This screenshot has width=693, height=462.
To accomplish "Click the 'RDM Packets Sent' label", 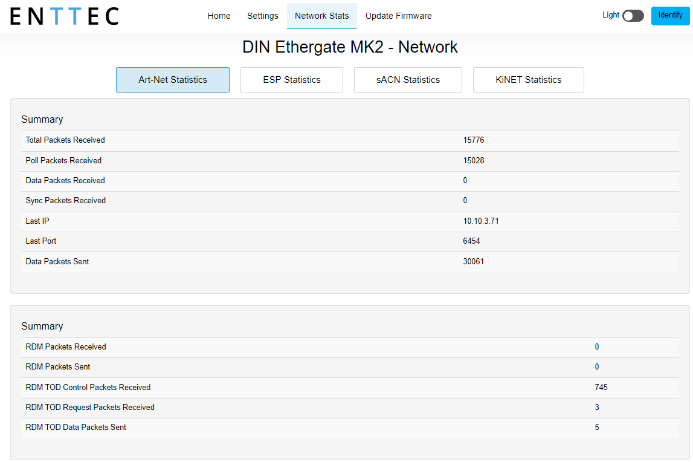I will click(x=57, y=367).
